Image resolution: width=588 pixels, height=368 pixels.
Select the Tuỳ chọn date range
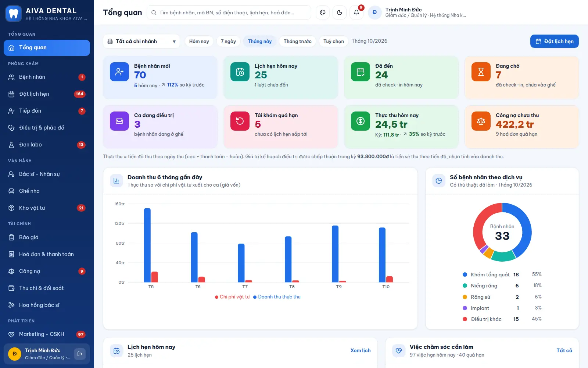(334, 41)
